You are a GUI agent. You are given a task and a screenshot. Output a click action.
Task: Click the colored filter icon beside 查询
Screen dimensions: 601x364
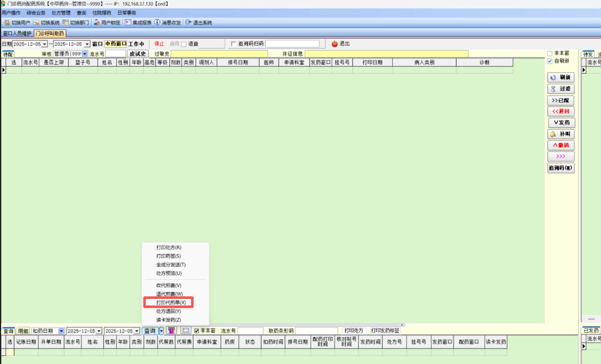point(171,330)
